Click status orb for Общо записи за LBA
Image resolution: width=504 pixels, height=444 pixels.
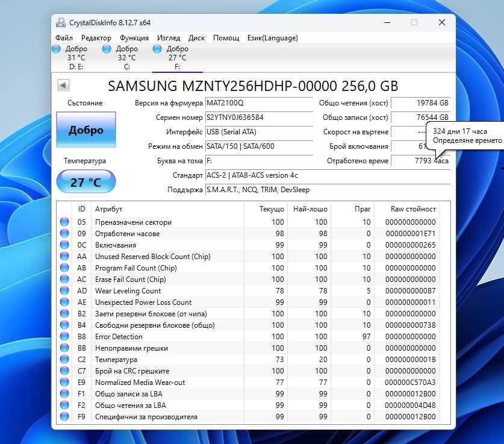coord(64,393)
